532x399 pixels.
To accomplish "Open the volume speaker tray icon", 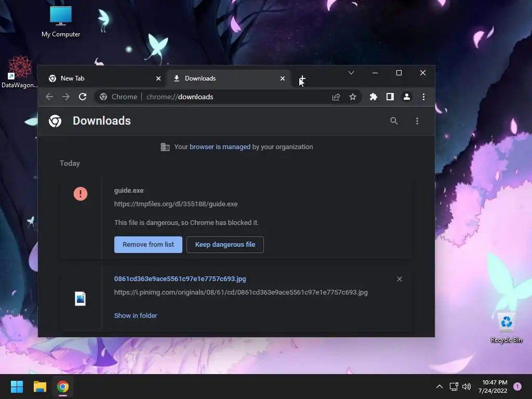I will 467,387.
